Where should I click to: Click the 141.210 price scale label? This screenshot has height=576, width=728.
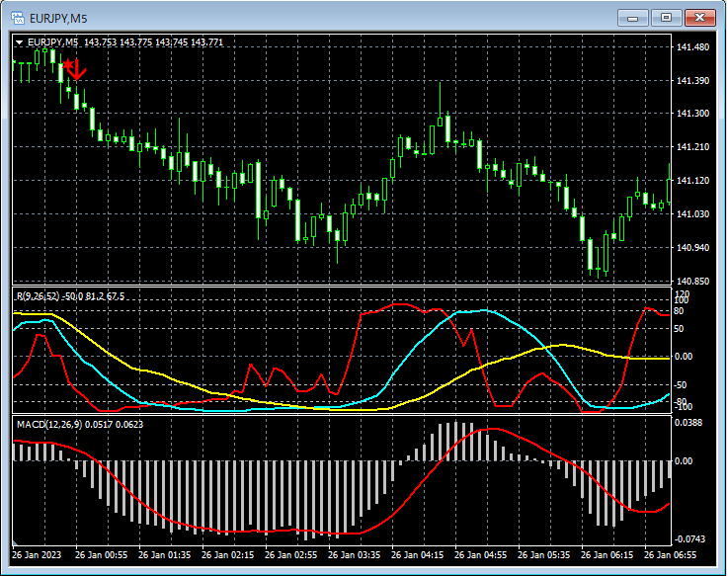point(693,147)
